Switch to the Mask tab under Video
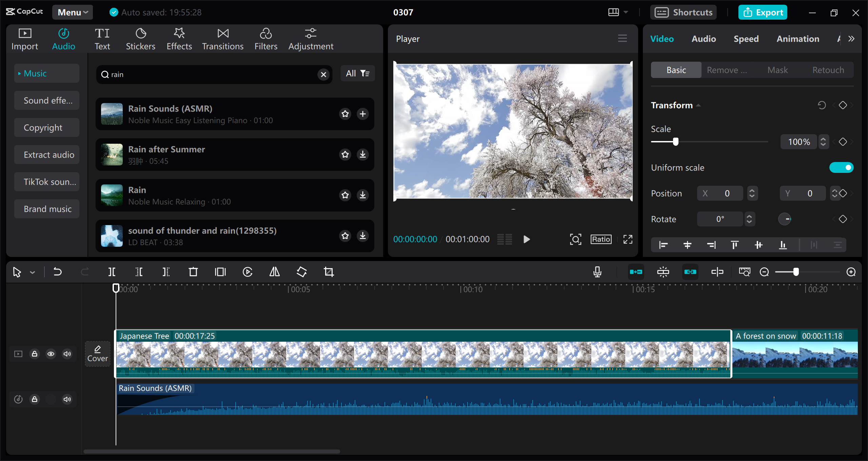This screenshot has height=461, width=868. tap(778, 70)
